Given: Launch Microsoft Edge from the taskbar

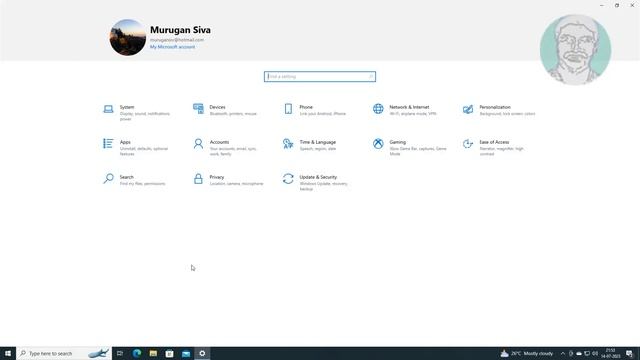Looking at the screenshot, I should pos(137,353).
